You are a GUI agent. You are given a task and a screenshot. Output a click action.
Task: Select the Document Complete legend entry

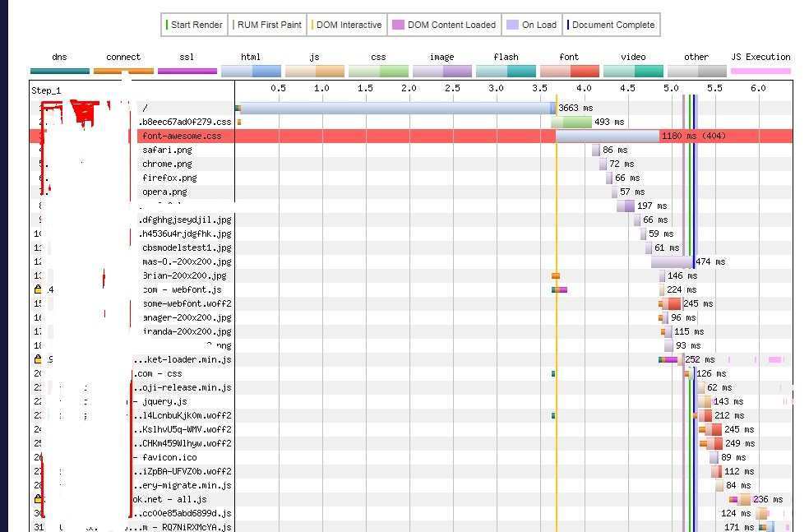611,25
